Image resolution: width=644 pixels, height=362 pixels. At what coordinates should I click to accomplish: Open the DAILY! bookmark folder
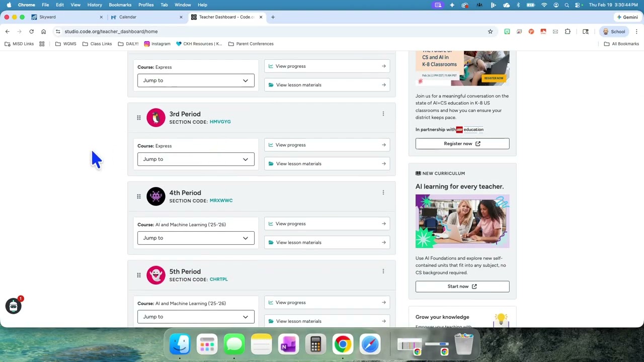point(128,44)
